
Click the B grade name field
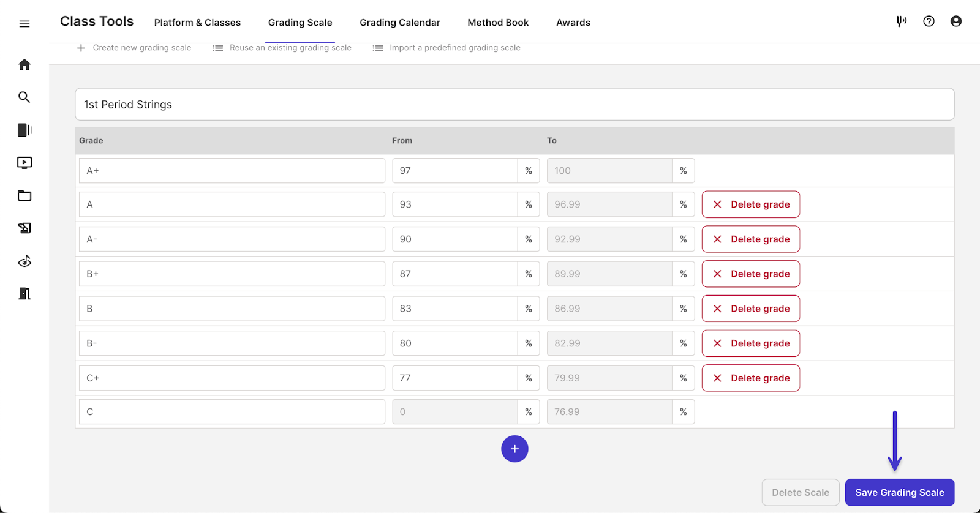[232, 309]
